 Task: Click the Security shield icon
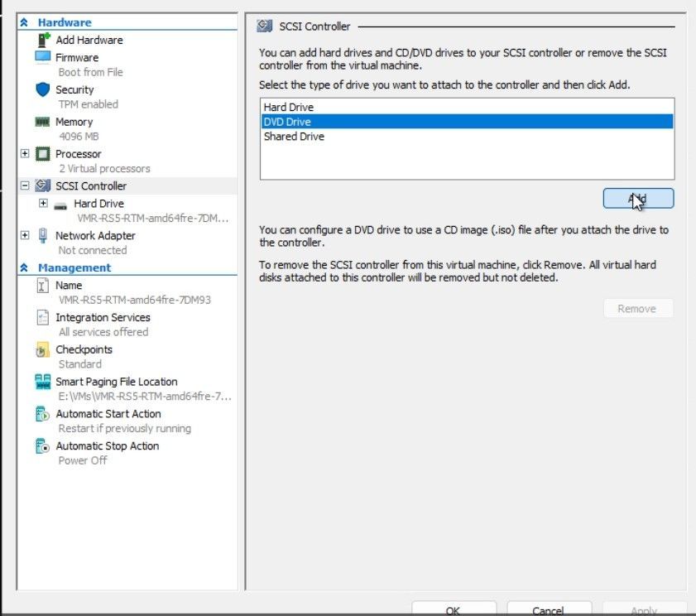click(42, 89)
